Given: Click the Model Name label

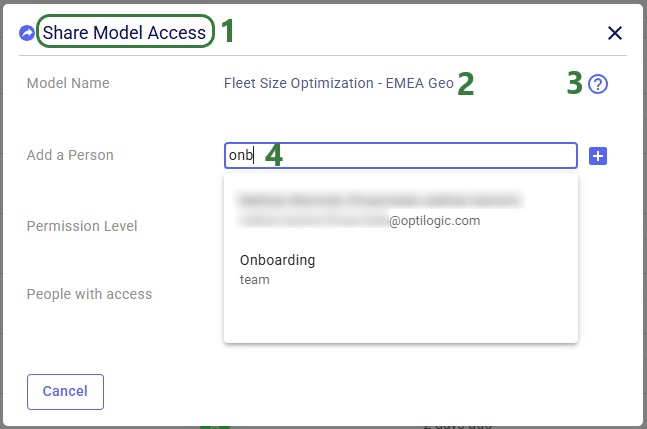Looking at the screenshot, I should click(x=68, y=83).
